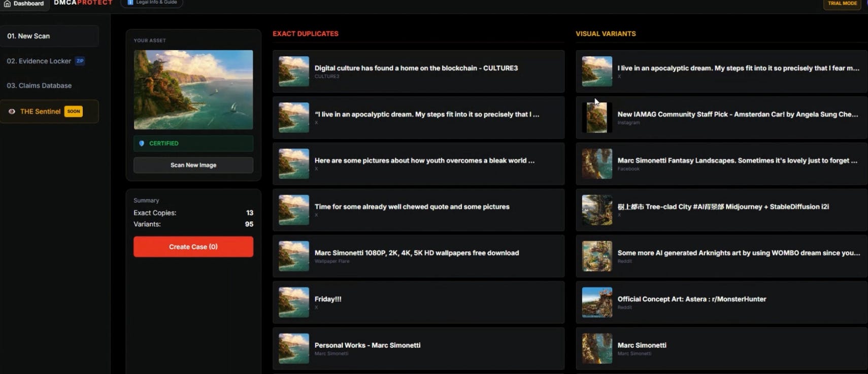The image size is (868, 374).
Task: Click apocalyptic dream title under Exact Duplicates
Action: pos(427,114)
